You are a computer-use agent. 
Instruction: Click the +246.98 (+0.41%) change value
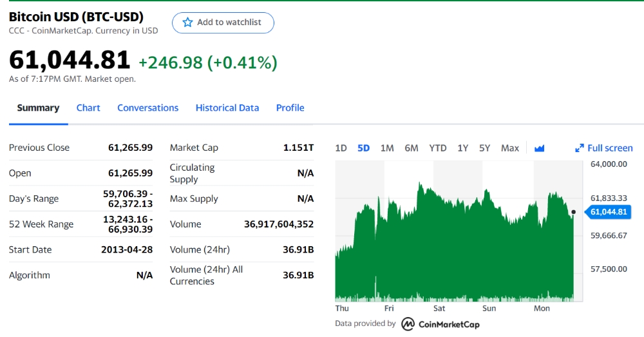208,63
